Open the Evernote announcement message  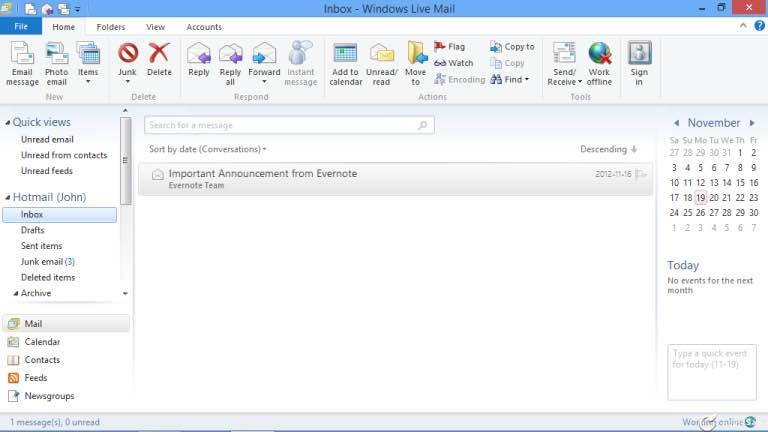point(396,179)
